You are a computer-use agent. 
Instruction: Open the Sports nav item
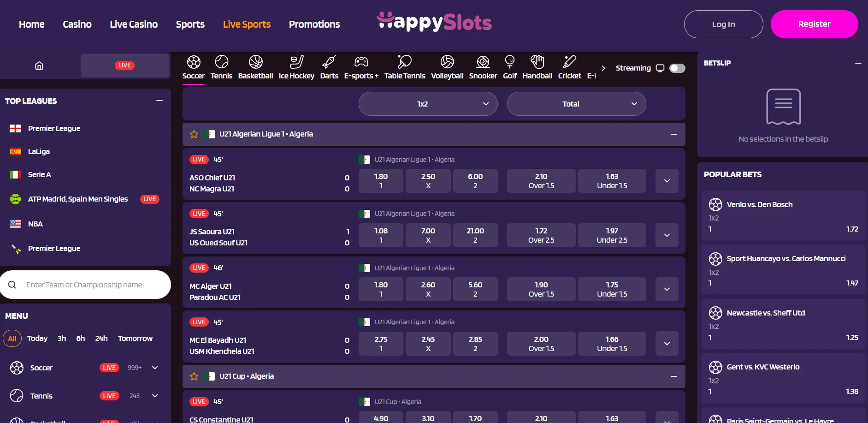(x=190, y=24)
